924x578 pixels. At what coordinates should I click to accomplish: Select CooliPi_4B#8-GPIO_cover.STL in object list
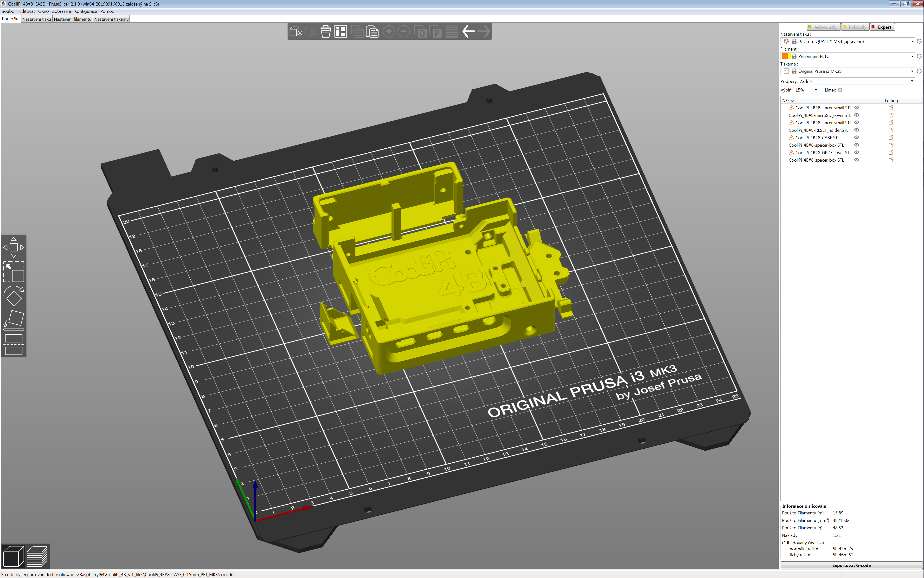click(823, 152)
